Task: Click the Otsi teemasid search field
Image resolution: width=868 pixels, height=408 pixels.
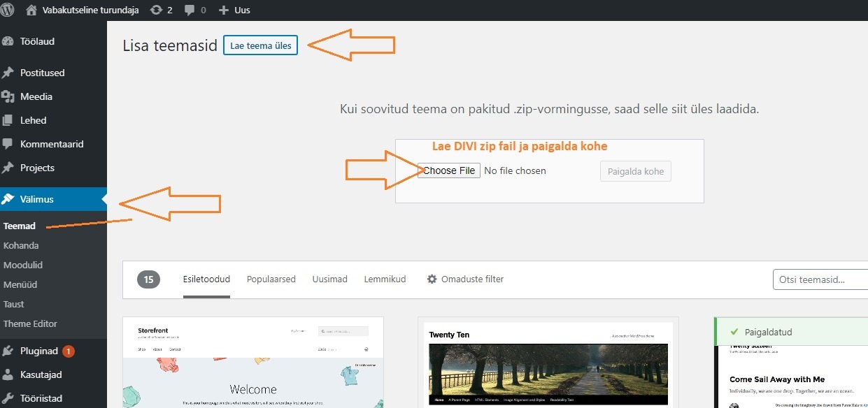Action: pyautogui.click(x=820, y=280)
